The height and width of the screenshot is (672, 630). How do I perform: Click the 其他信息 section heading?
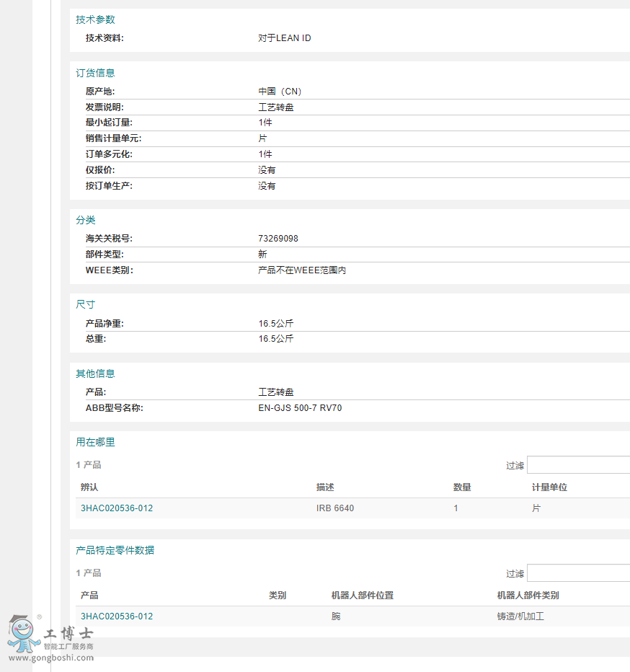click(x=96, y=373)
